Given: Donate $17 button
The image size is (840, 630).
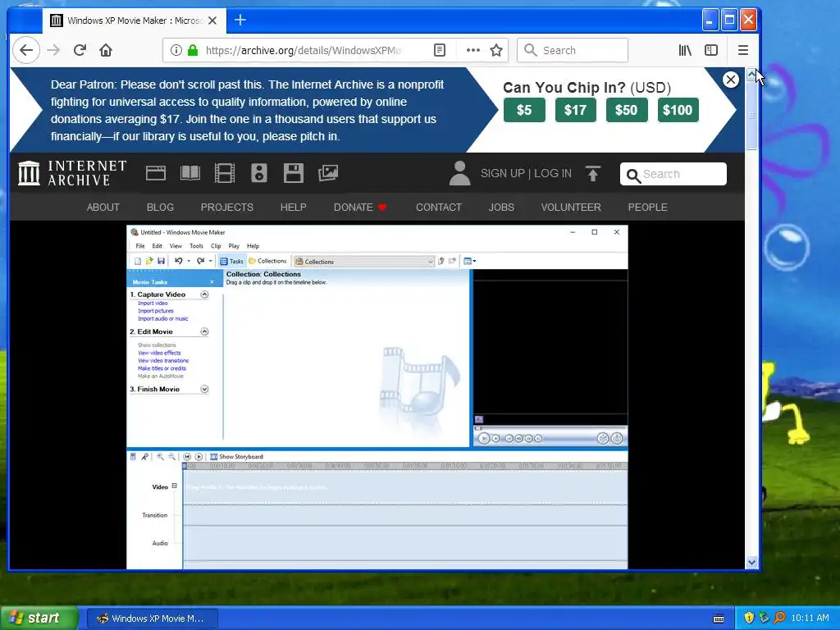Looking at the screenshot, I should 575,111.
